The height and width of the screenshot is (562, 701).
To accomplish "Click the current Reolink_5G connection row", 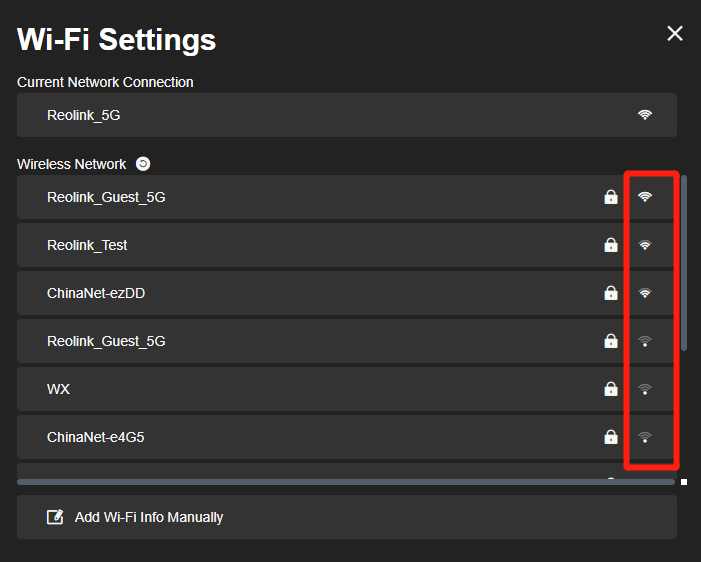I will tap(346, 115).
